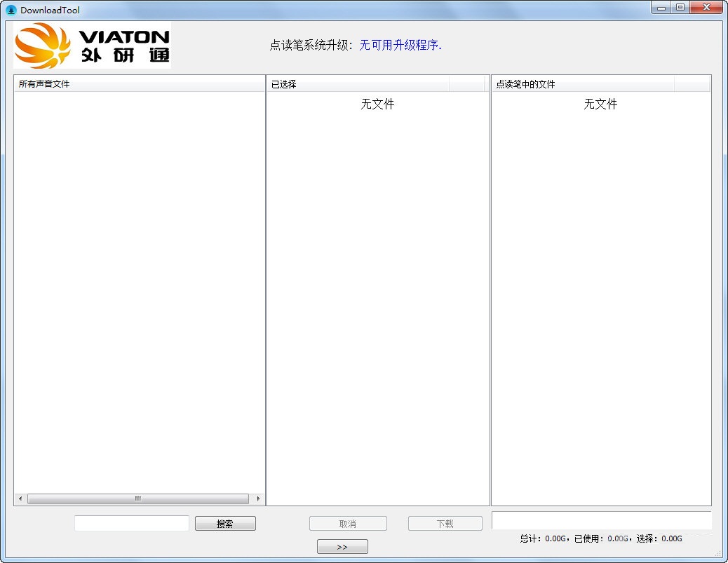The image size is (728, 563).
Task: Click the VIATON 外研通 logo
Action: (x=93, y=45)
